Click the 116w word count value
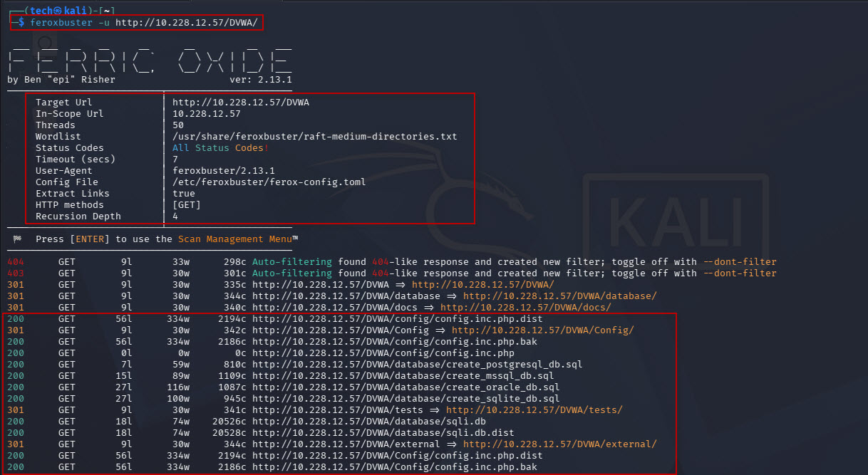 (178, 387)
